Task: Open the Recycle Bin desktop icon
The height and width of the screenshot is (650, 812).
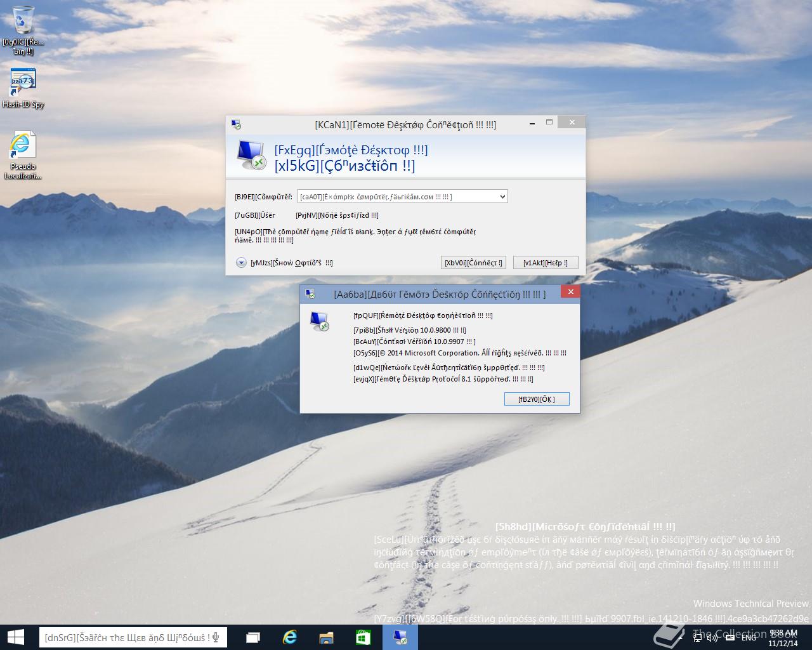Action: [x=23, y=30]
